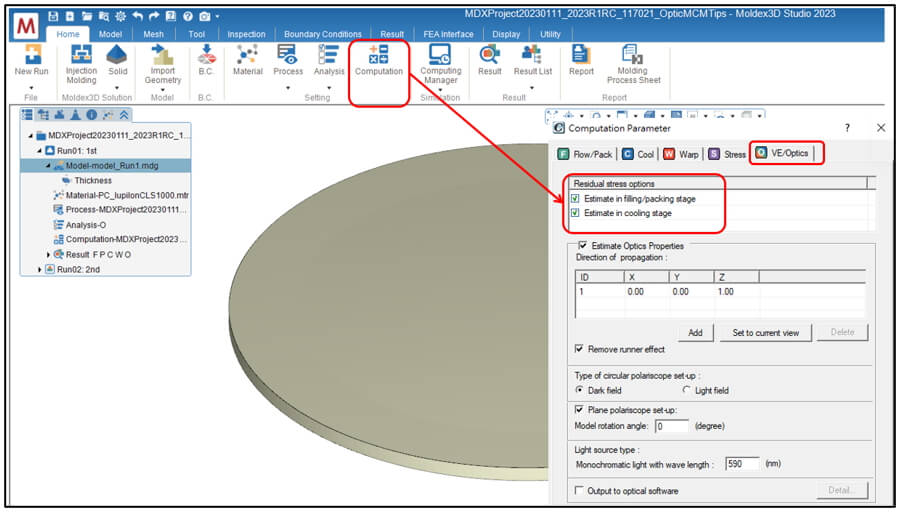Screen dimensions: 899x513
Task: Toggle Output to optical software checkbox
Action: pyautogui.click(x=579, y=491)
